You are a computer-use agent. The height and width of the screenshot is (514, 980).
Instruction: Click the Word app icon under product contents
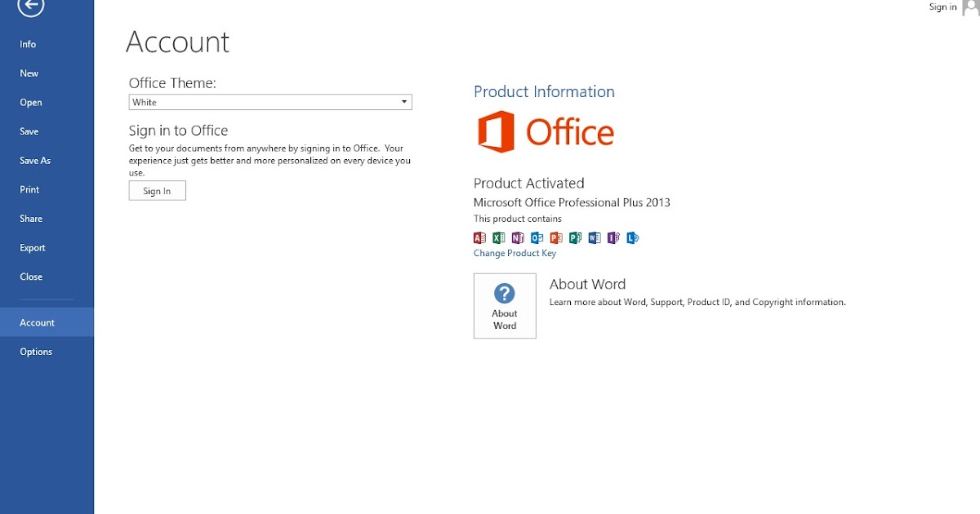595,238
